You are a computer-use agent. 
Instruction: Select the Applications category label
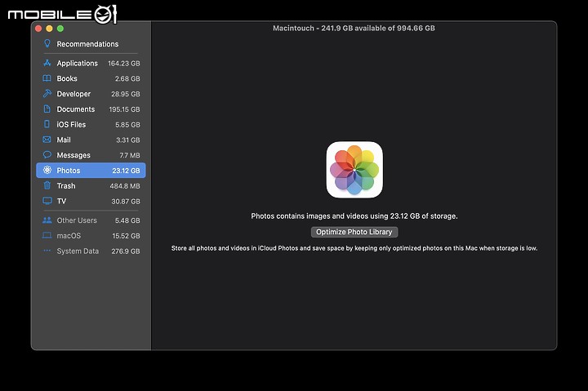click(x=78, y=63)
